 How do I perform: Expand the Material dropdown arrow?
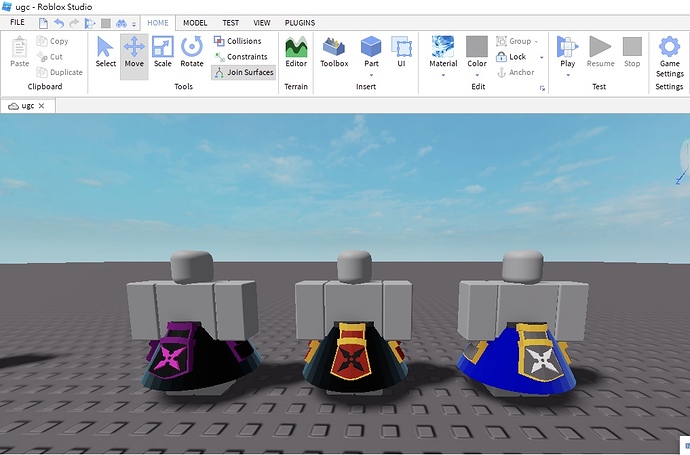443,75
